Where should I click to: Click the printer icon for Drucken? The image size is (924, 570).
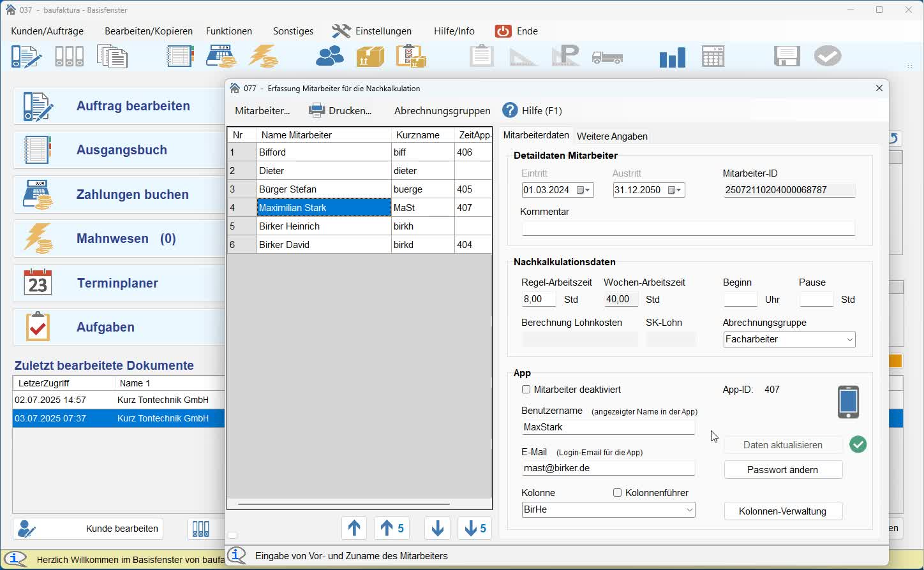click(x=317, y=110)
